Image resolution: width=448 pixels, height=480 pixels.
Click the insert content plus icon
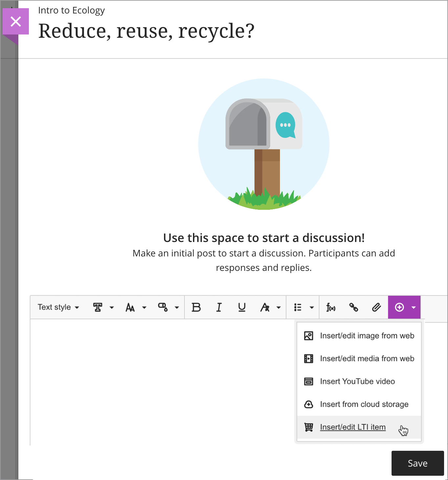[399, 307]
